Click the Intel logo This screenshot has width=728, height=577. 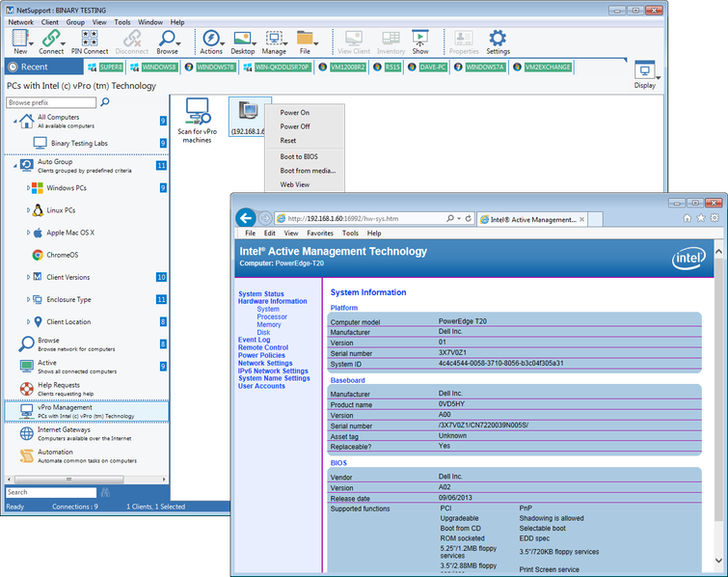(x=689, y=258)
